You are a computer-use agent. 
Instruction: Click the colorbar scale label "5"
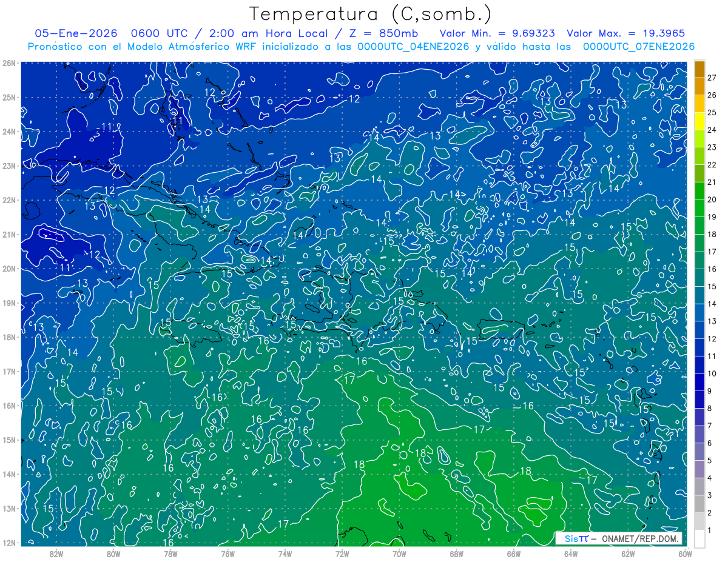[710, 461]
